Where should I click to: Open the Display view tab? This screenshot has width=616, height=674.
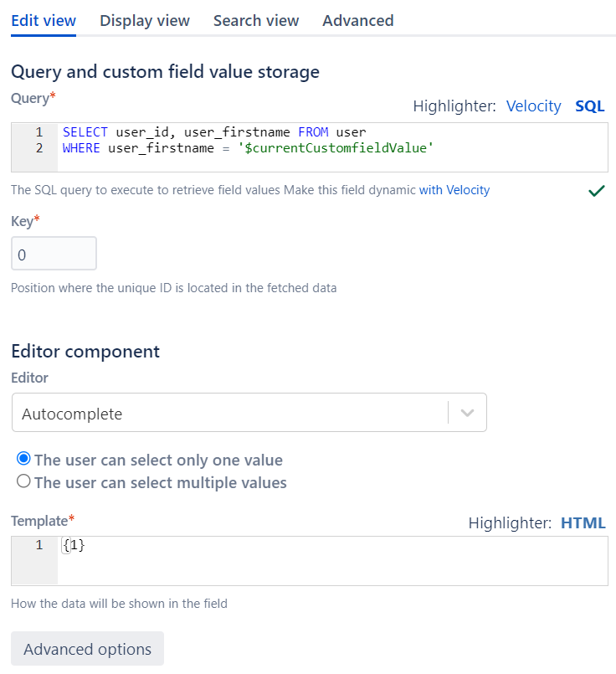click(145, 20)
